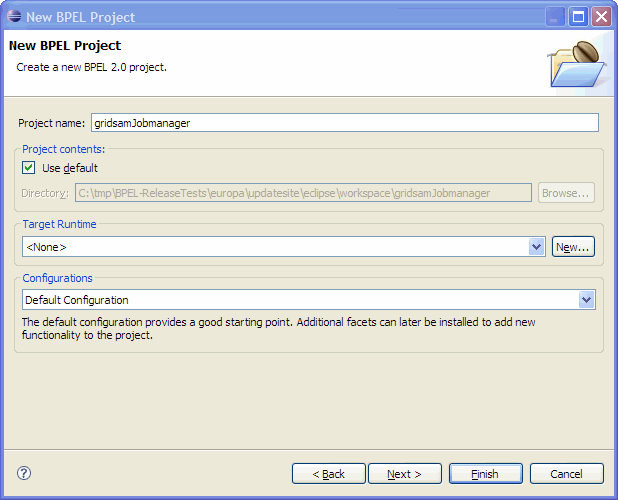Viewport: 618px width, 500px height.
Task: Click the Eclipse icon in title bar
Action: tap(14, 16)
